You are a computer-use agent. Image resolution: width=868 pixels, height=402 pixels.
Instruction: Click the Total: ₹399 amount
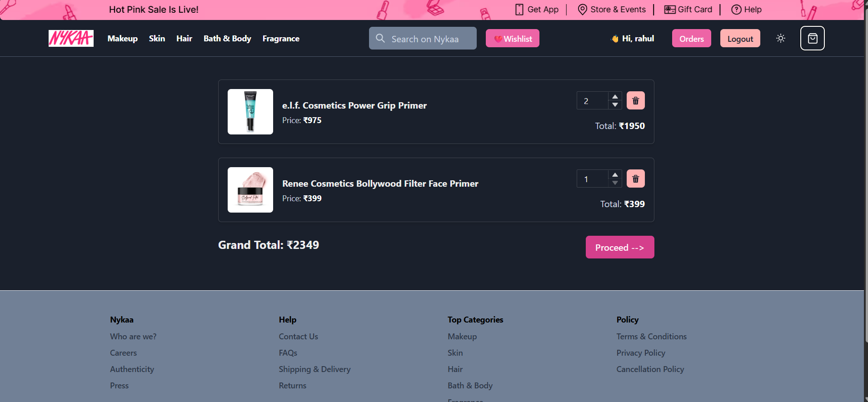click(622, 204)
